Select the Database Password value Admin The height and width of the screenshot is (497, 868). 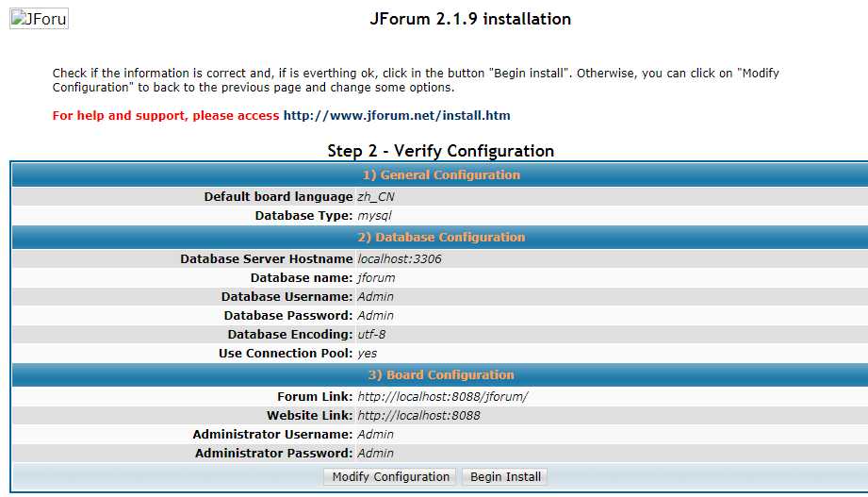click(x=375, y=315)
